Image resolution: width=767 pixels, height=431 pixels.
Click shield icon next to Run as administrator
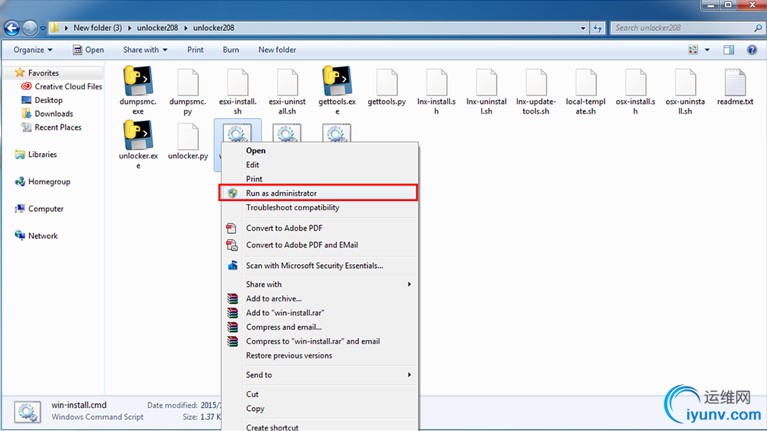coord(232,193)
